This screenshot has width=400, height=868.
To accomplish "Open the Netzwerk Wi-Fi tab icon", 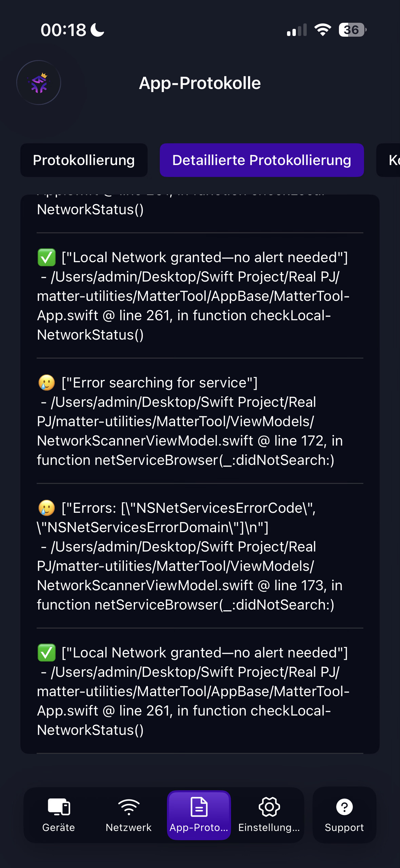I will 129,807.
